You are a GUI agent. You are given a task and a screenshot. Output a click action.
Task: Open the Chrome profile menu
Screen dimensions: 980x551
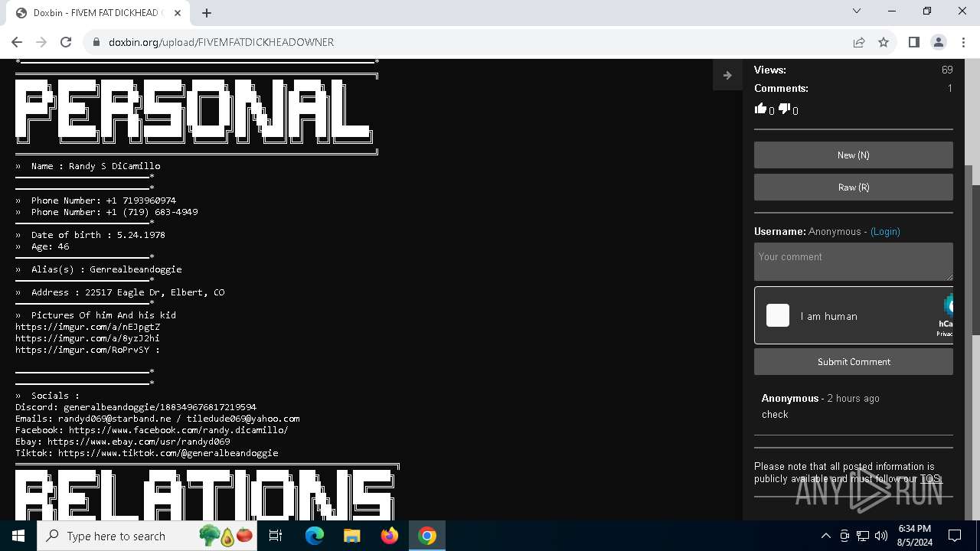pos(939,42)
